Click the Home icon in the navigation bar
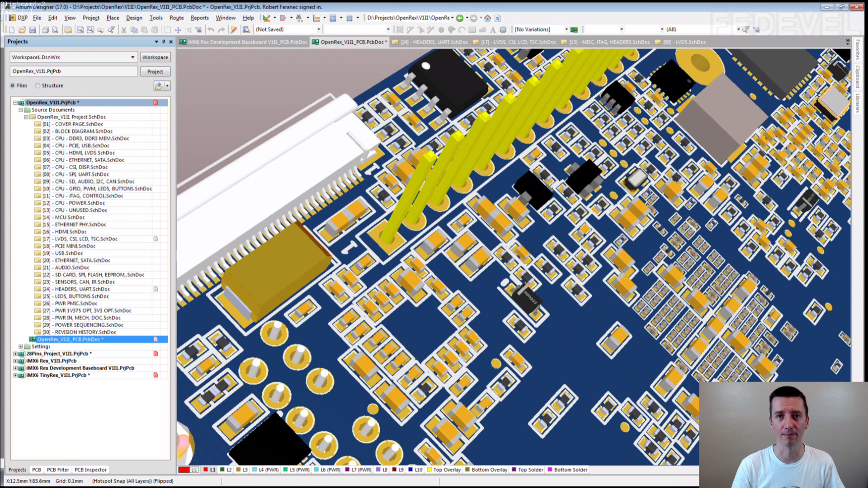This screenshot has width=868, height=488. tap(487, 18)
